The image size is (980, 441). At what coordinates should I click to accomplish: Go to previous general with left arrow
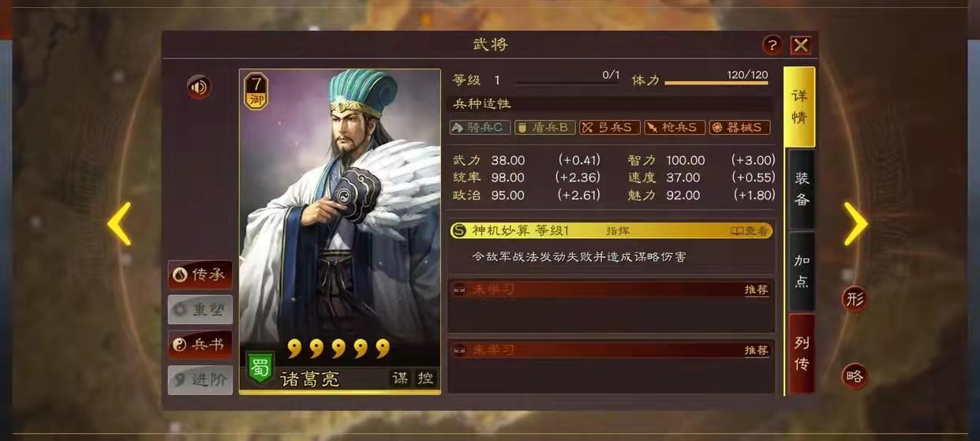pyautogui.click(x=120, y=223)
